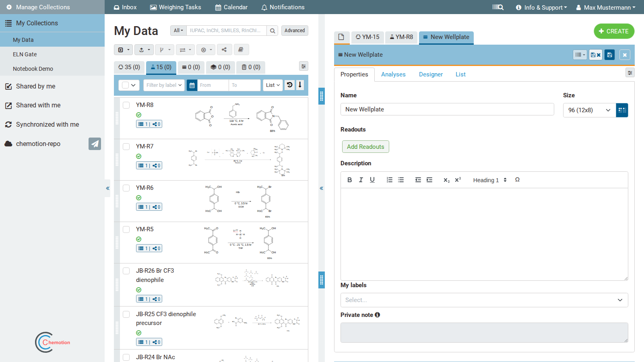Open the barcode scanner icon in top bar
Image resolution: width=644 pixels, height=362 pixels.
pos(498,7)
